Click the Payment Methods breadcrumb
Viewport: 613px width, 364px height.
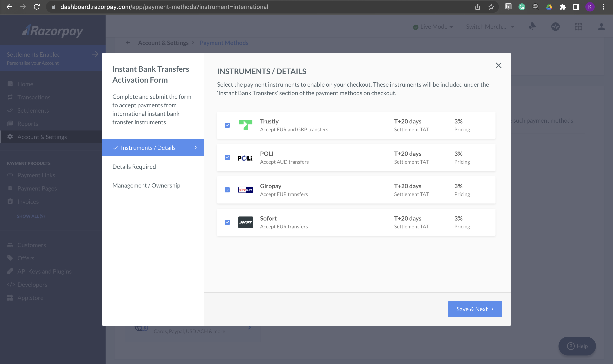(x=224, y=43)
